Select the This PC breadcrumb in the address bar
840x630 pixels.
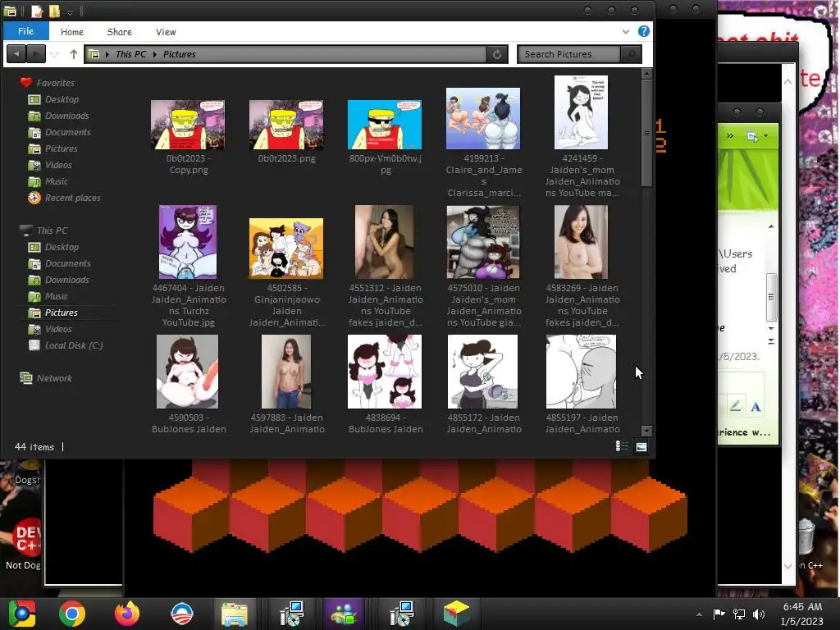click(x=130, y=54)
